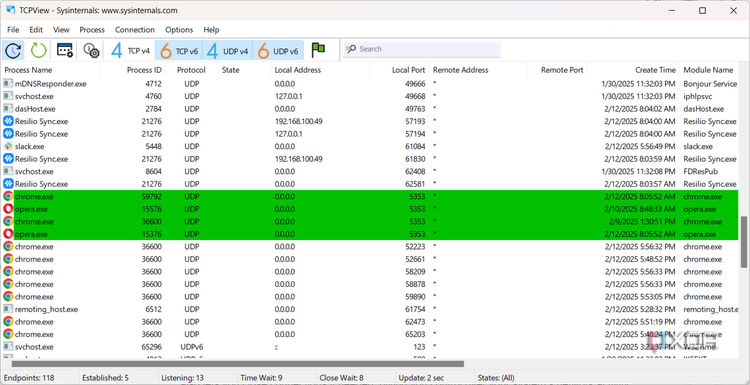Click the svchost.exe icon for PID 65296
This screenshot has height=385, width=750.
(x=8, y=346)
